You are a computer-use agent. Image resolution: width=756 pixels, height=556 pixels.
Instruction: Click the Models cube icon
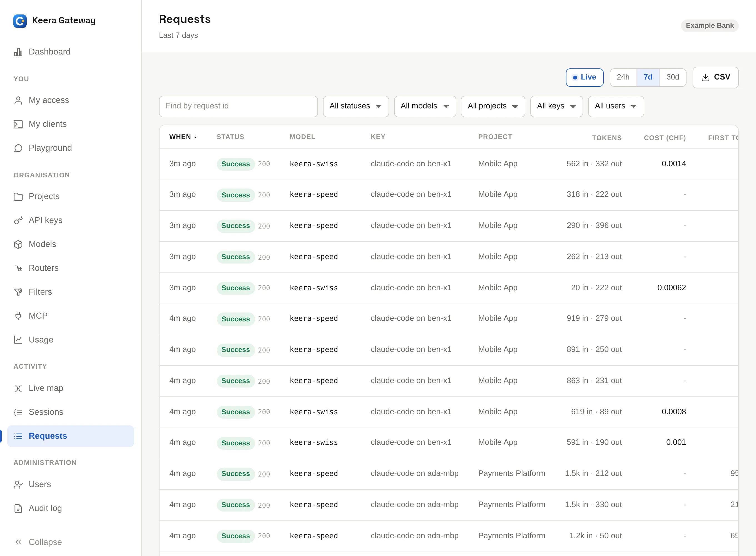tap(18, 244)
